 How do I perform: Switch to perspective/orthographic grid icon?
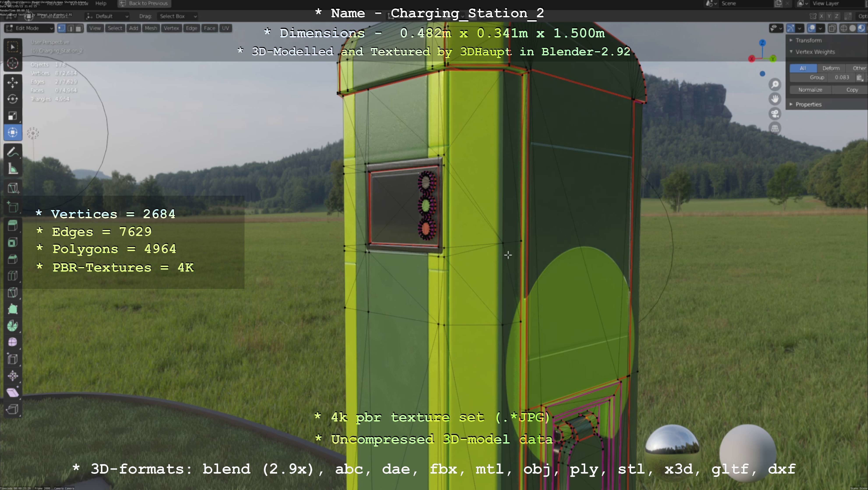[x=775, y=128]
